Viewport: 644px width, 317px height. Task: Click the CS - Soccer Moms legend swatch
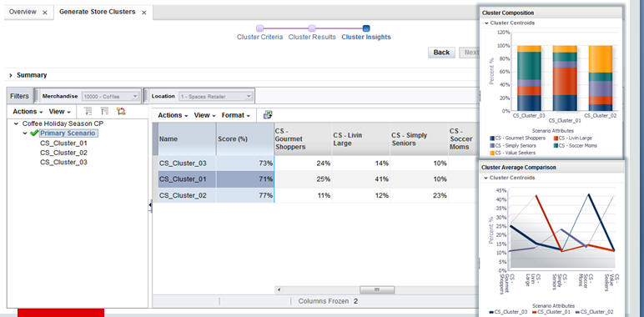556,146
